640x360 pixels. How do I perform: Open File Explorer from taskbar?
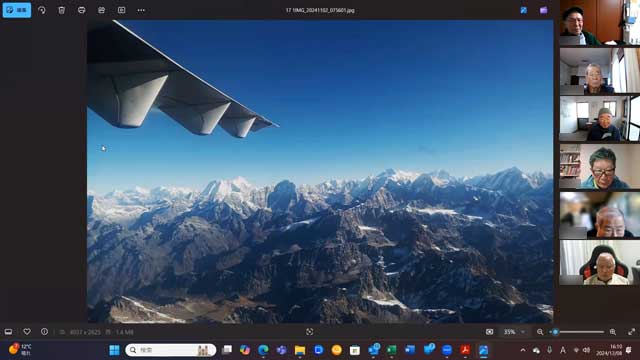[x=300, y=350]
